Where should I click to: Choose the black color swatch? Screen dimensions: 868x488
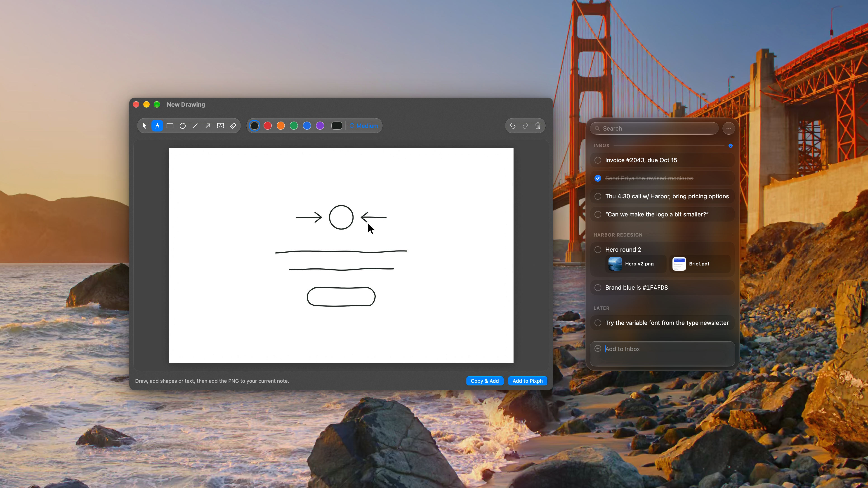(254, 126)
